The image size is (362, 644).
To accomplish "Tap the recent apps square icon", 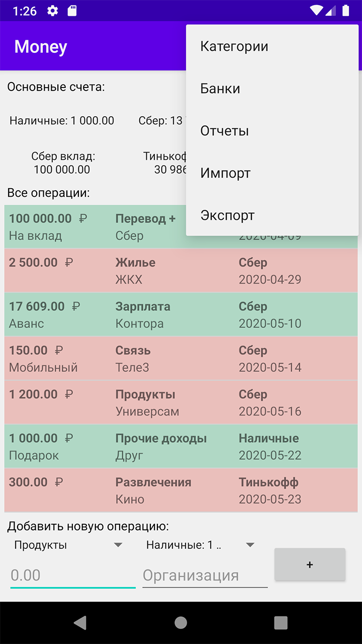I will point(281,623).
